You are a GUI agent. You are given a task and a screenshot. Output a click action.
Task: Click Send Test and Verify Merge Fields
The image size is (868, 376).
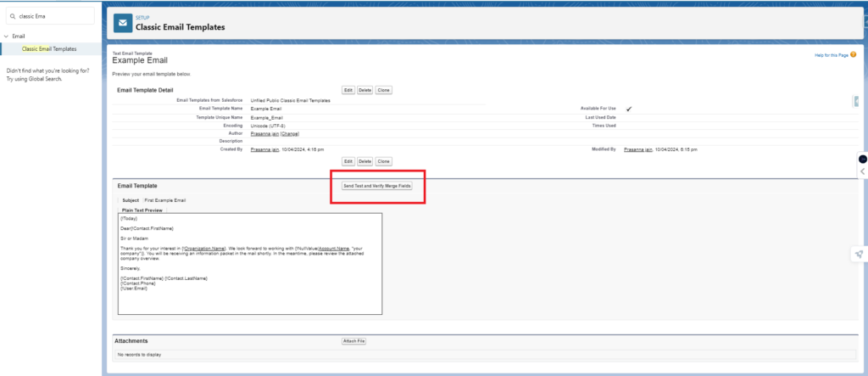pyautogui.click(x=376, y=186)
